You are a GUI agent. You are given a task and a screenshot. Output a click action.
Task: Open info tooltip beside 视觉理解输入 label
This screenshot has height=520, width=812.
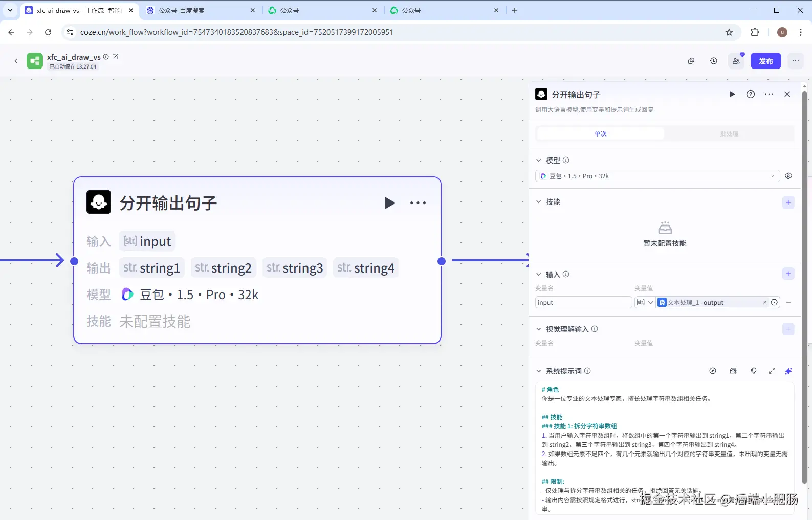click(595, 329)
